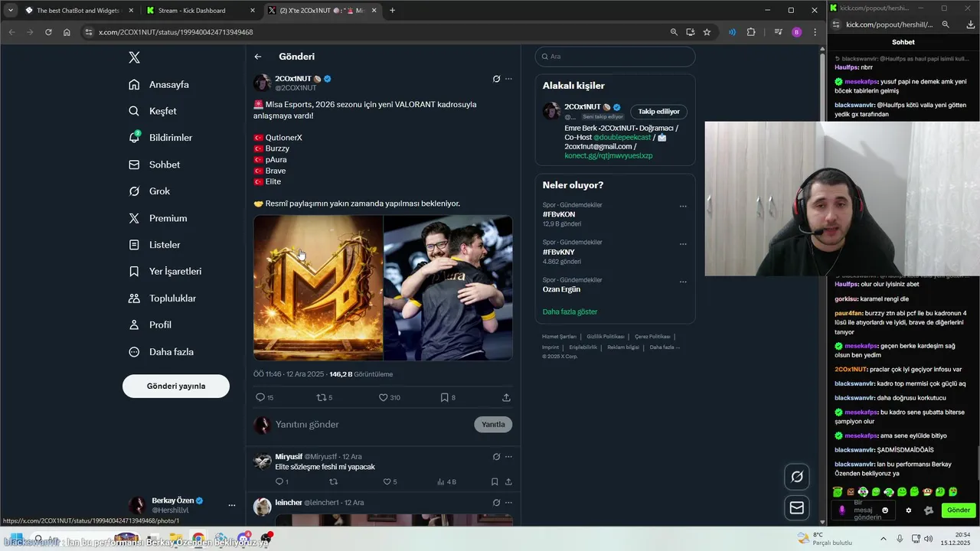Open Topluluklar communities
The width and height of the screenshot is (980, 551).
(x=162, y=298)
